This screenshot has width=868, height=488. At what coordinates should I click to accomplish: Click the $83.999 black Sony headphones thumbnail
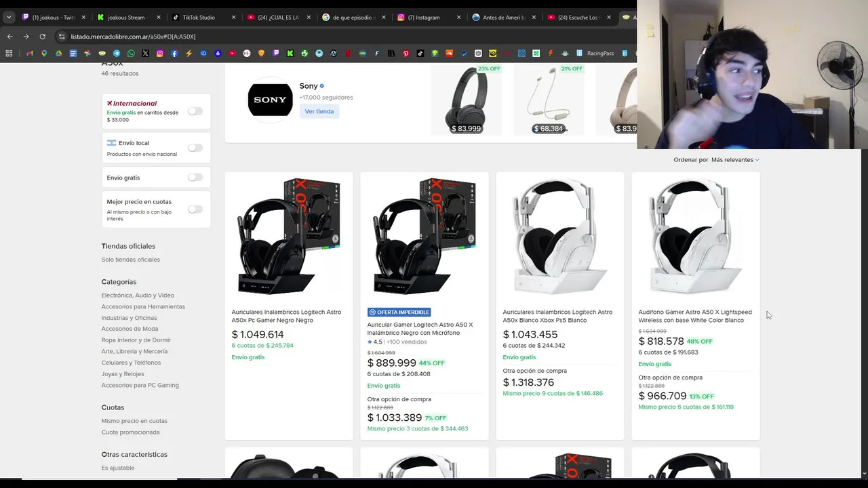coord(466,100)
